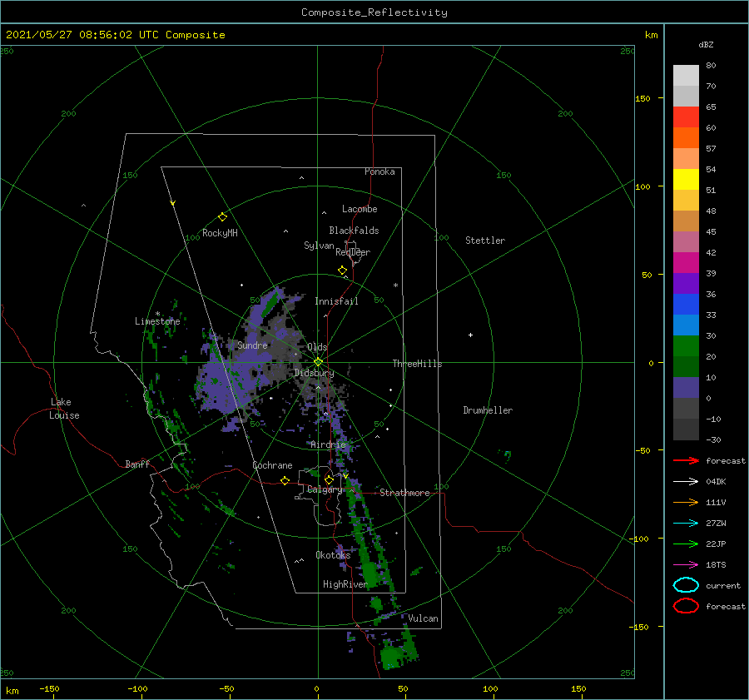
Task: Click the Cochrane town label
Action: click(x=272, y=465)
